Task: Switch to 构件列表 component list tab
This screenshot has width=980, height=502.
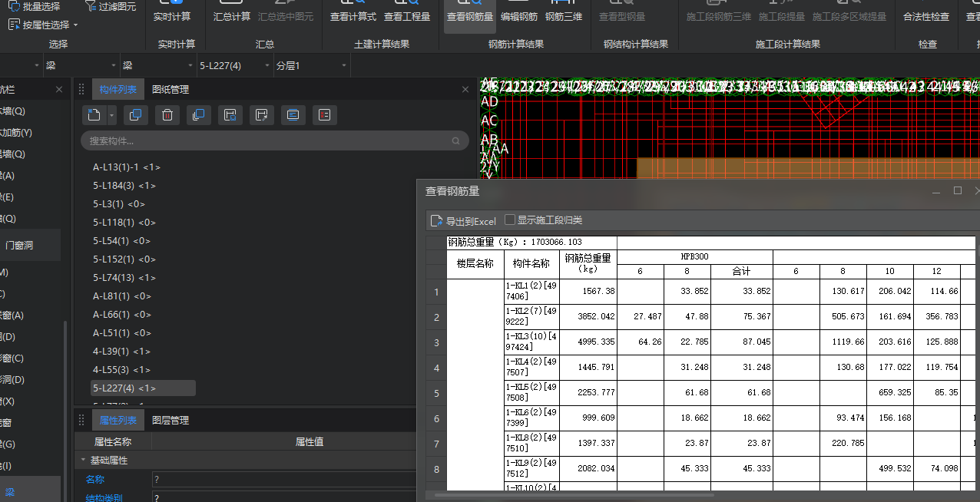Action: 118,90
